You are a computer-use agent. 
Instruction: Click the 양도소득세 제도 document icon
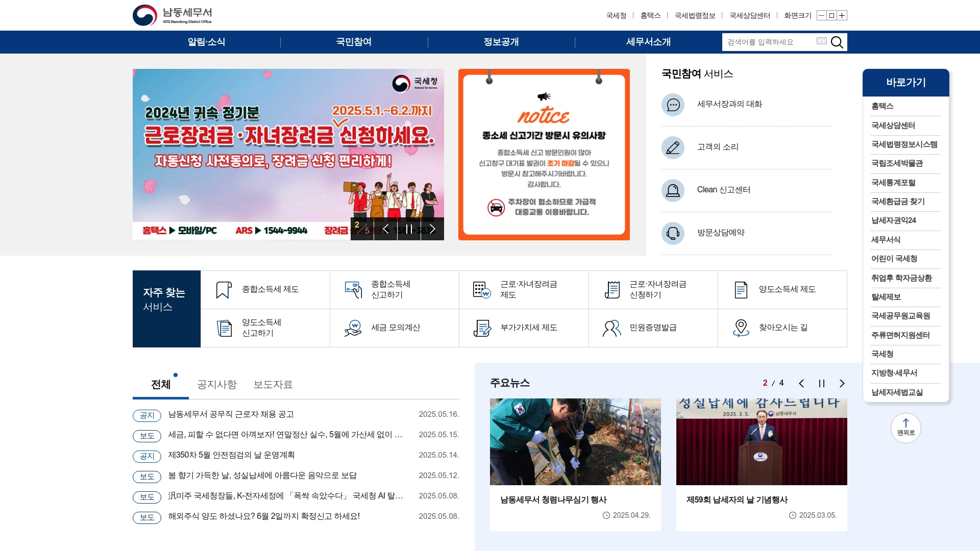pos(741,290)
